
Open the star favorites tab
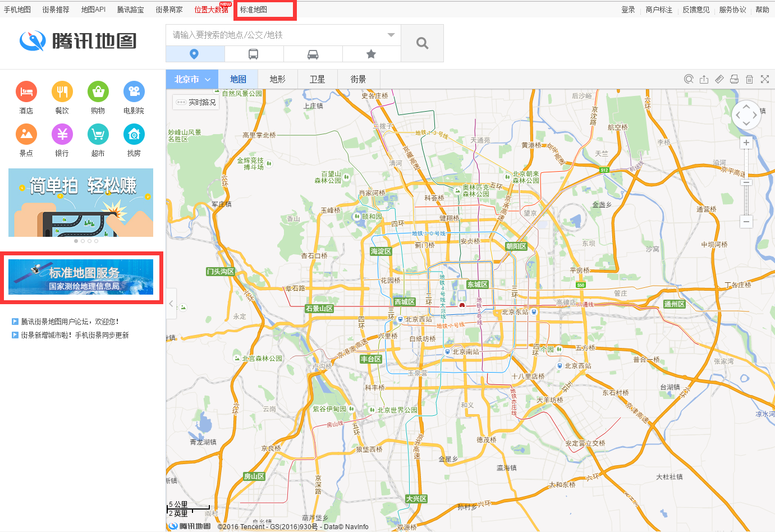click(371, 54)
